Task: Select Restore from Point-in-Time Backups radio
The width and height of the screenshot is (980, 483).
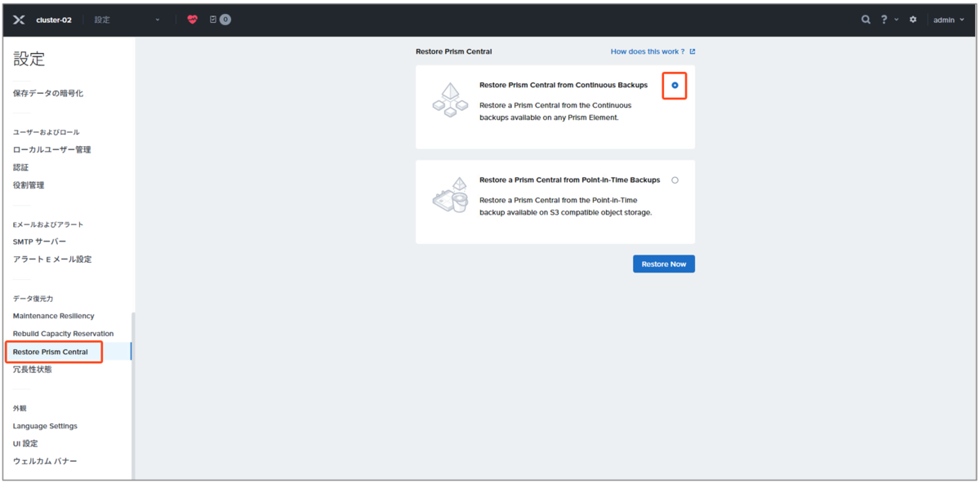Action: coord(675,180)
